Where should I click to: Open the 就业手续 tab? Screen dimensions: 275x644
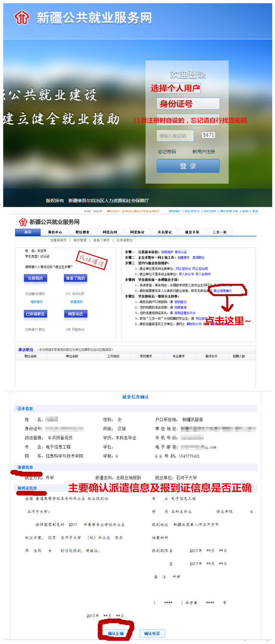(192, 232)
